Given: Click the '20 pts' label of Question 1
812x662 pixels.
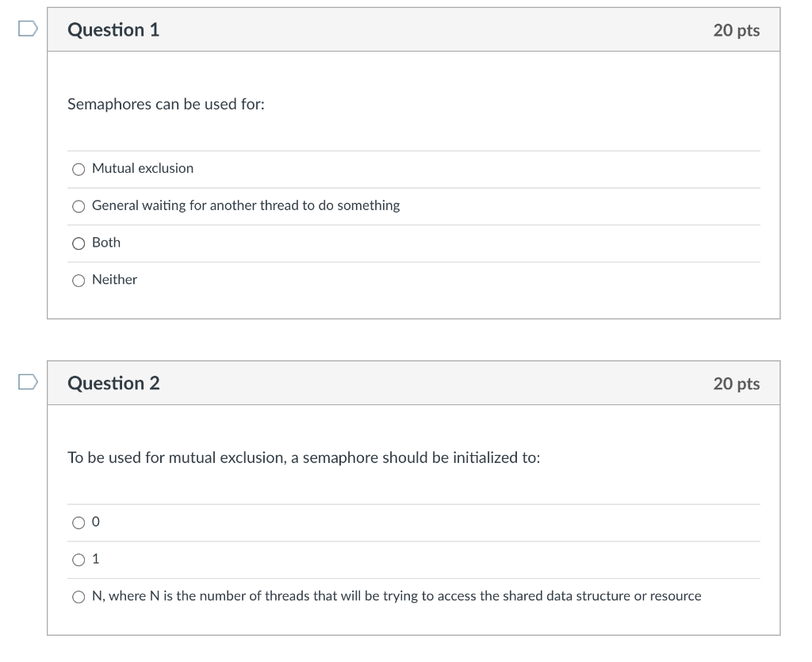Looking at the screenshot, I should (736, 30).
